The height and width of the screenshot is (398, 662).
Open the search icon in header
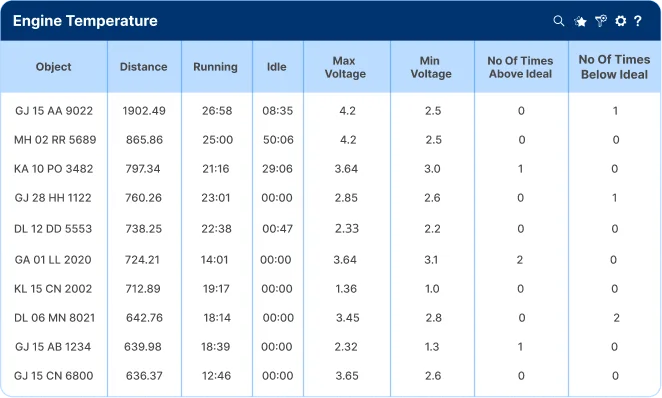559,21
